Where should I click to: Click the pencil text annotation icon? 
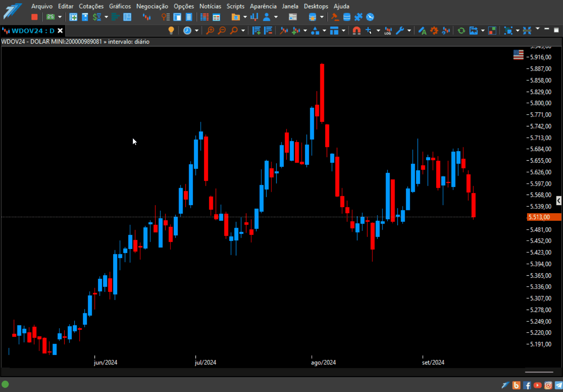coord(422,31)
